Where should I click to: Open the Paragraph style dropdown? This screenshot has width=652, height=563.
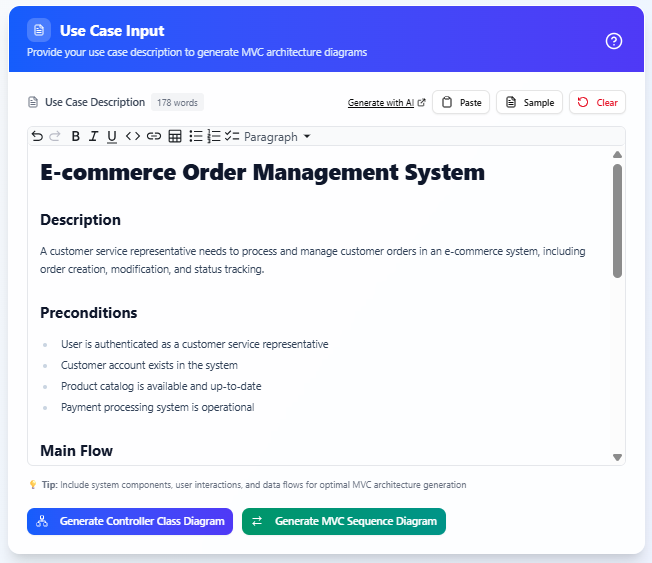click(277, 136)
